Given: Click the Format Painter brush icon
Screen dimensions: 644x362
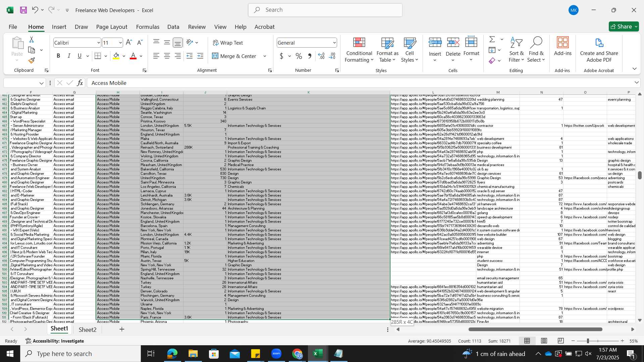Looking at the screenshot, I should coord(32,61).
